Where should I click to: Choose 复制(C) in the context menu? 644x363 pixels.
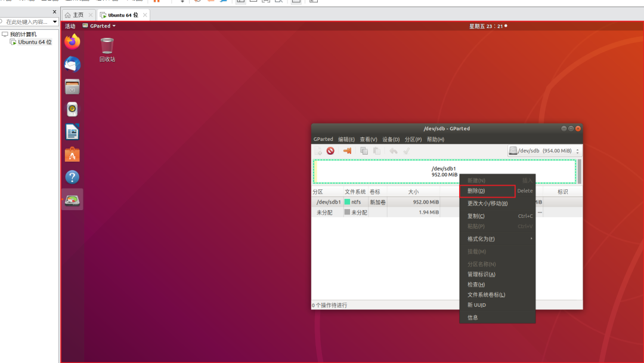(497, 216)
